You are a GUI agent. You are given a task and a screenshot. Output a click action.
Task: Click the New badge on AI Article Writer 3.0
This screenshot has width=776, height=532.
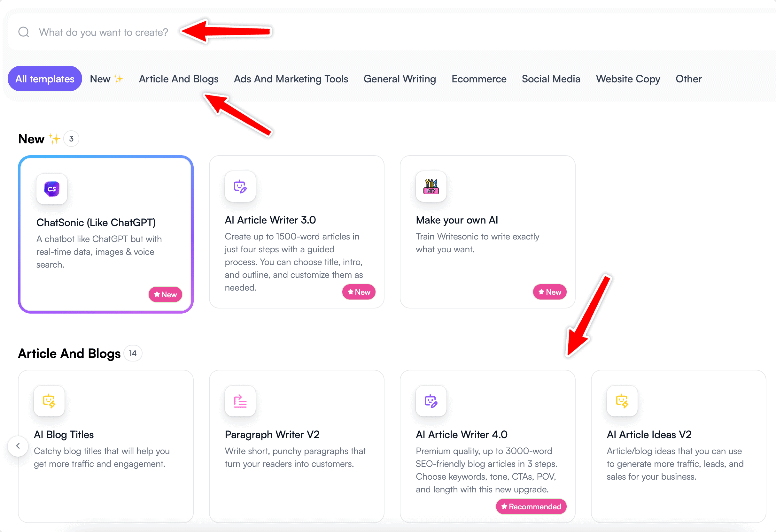tap(359, 292)
